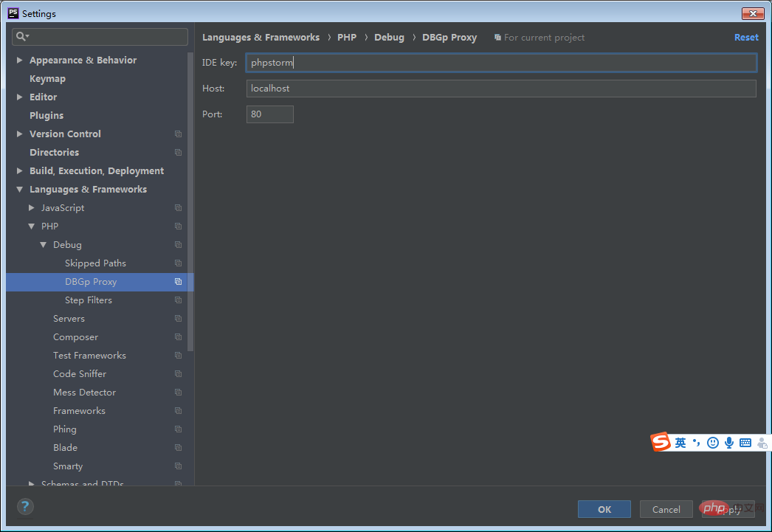
Task: Click the Reset link
Action: pos(746,38)
